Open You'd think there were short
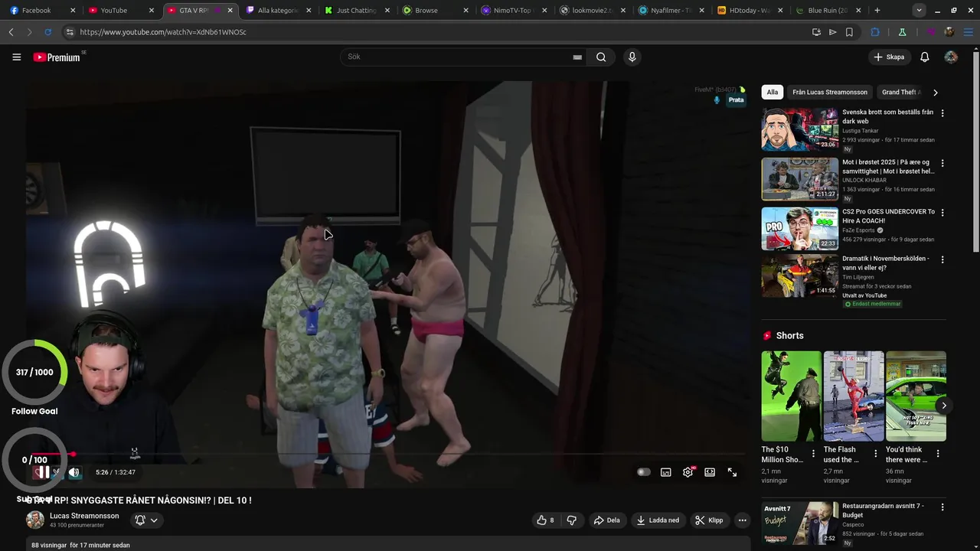 [916, 396]
